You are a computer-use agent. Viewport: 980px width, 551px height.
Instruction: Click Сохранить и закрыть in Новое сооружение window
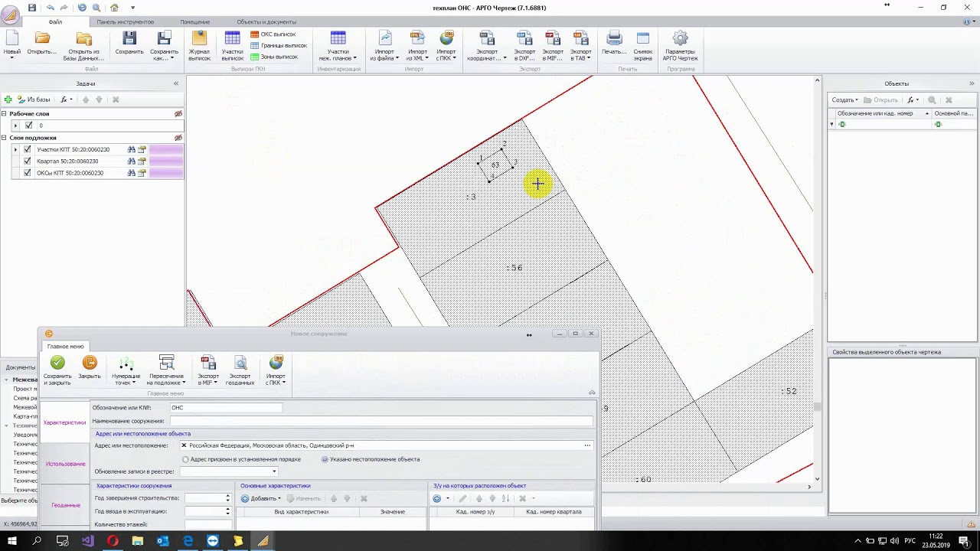(x=57, y=370)
